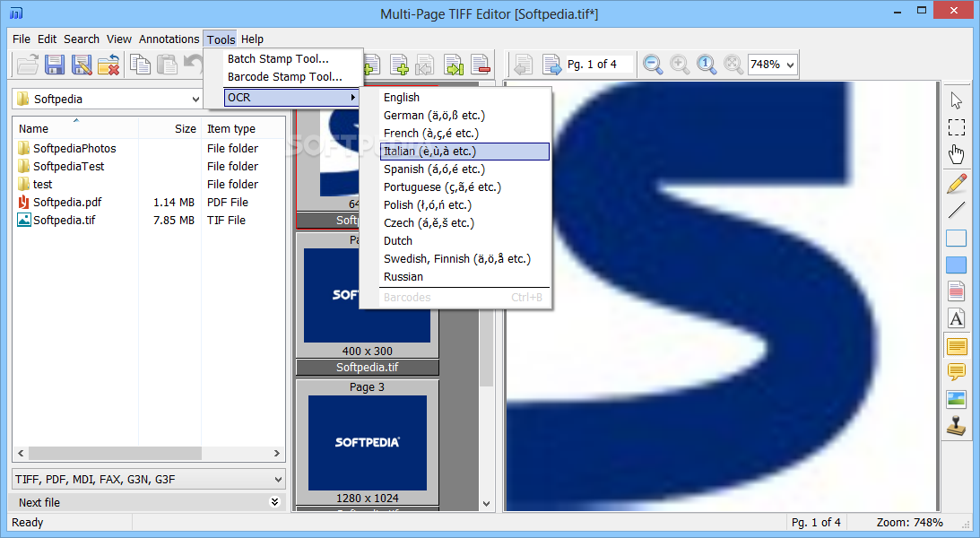Click the Pg. 1 of 4 page field
The width and height of the screenshot is (980, 538).
(x=598, y=65)
